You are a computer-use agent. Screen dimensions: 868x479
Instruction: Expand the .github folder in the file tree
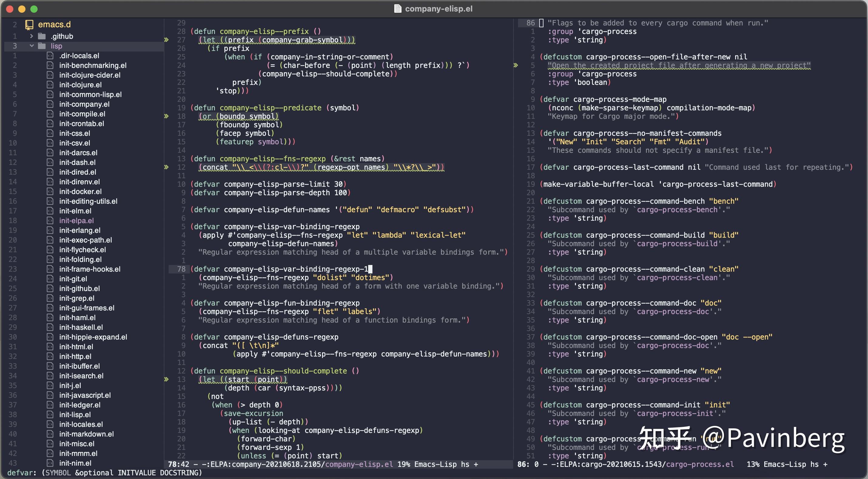tap(31, 36)
